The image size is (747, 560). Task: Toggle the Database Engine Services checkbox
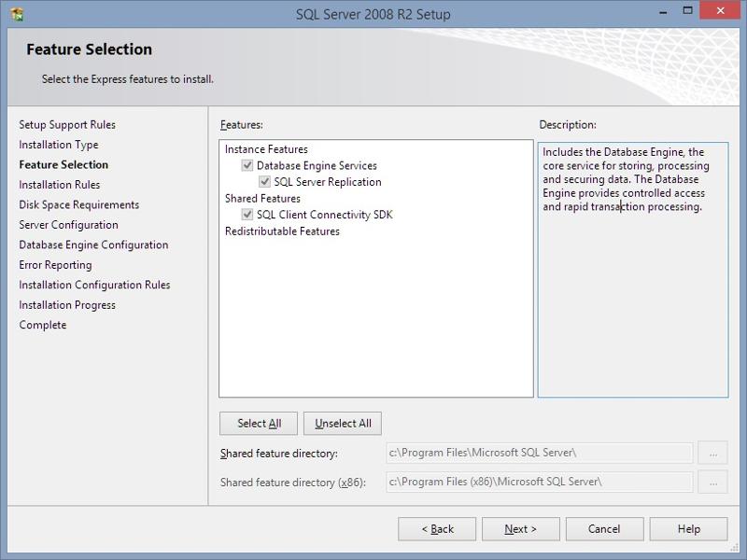pyautogui.click(x=247, y=166)
